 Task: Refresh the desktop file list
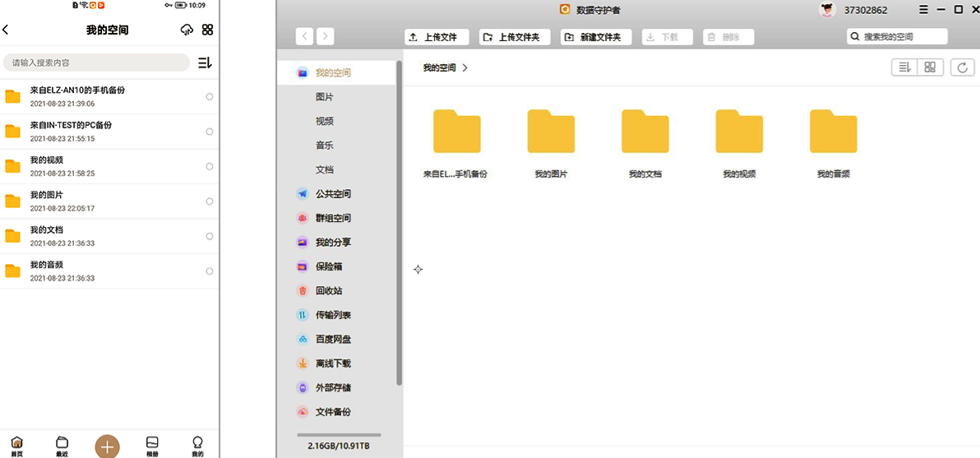(x=963, y=67)
